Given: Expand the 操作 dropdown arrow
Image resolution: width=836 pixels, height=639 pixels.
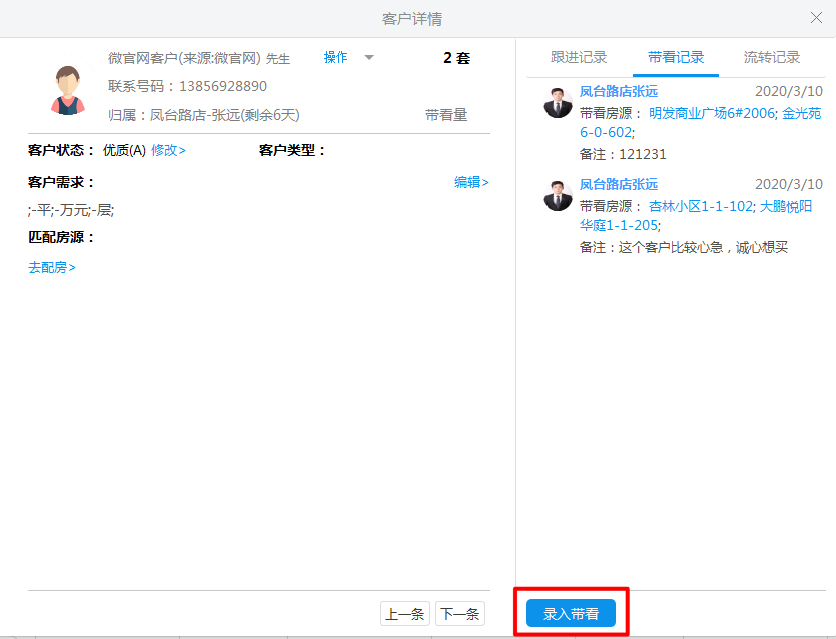Looking at the screenshot, I should click(x=369, y=58).
